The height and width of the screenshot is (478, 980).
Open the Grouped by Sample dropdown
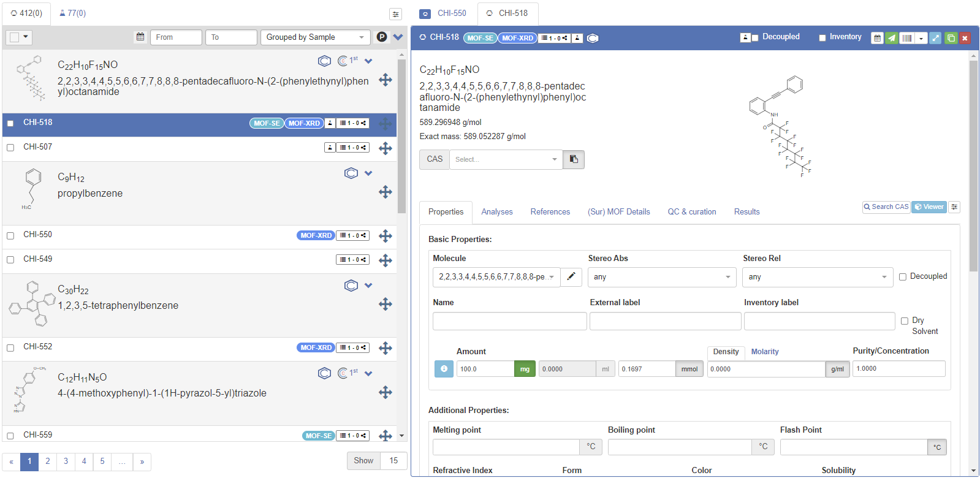[315, 37]
